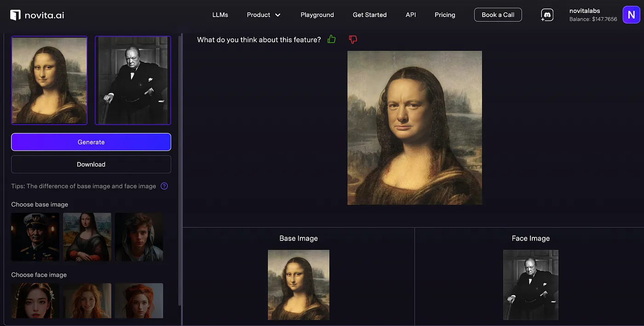This screenshot has width=644, height=326.
Task: Click the Base Image heading
Action: point(299,238)
